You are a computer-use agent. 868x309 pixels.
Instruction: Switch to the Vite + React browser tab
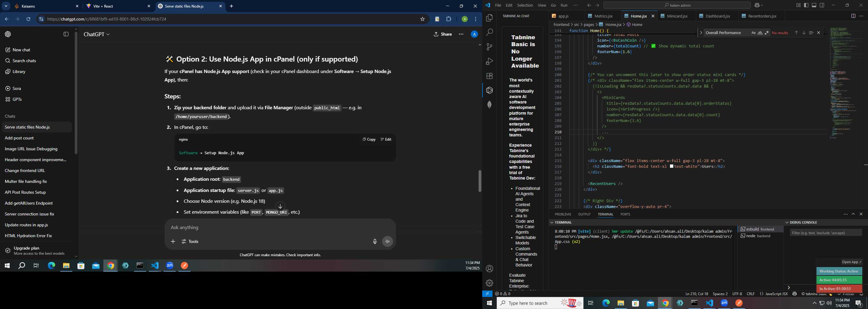click(117, 6)
